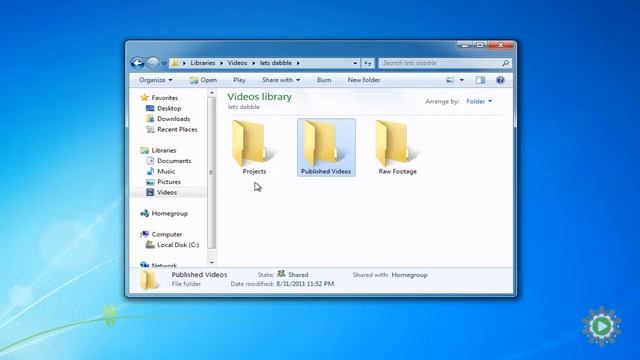Change the view with the view icon
The width and height of the screenshot is (640, 360).
[x=450, y=80]
